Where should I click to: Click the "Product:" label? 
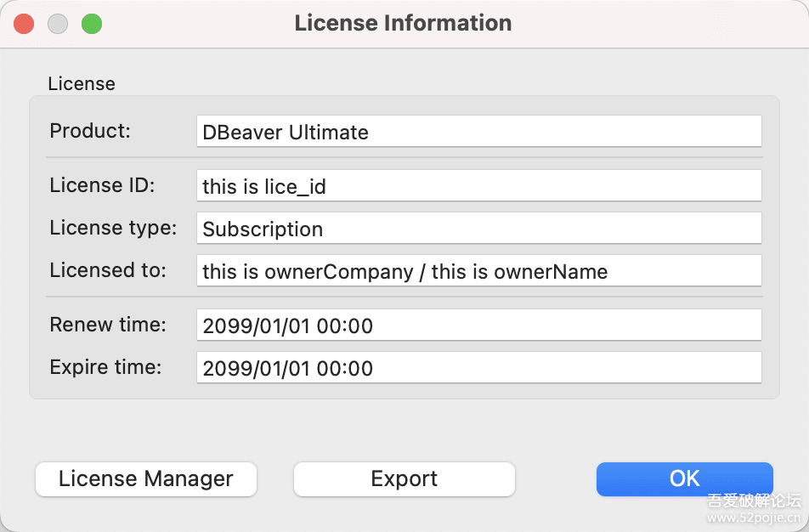[x=91, y=131]
